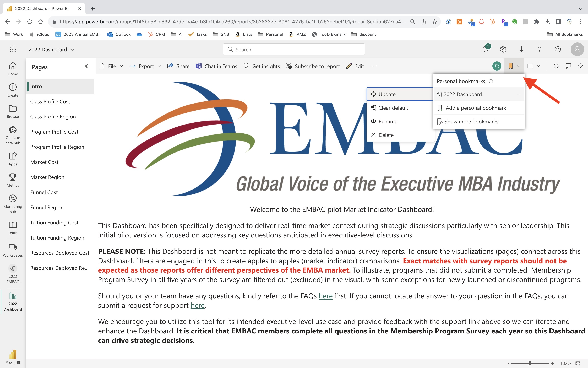Open the feedback smiley icon
The width and height of the screenshot is (588, 368).
click(x=558, y=49)
